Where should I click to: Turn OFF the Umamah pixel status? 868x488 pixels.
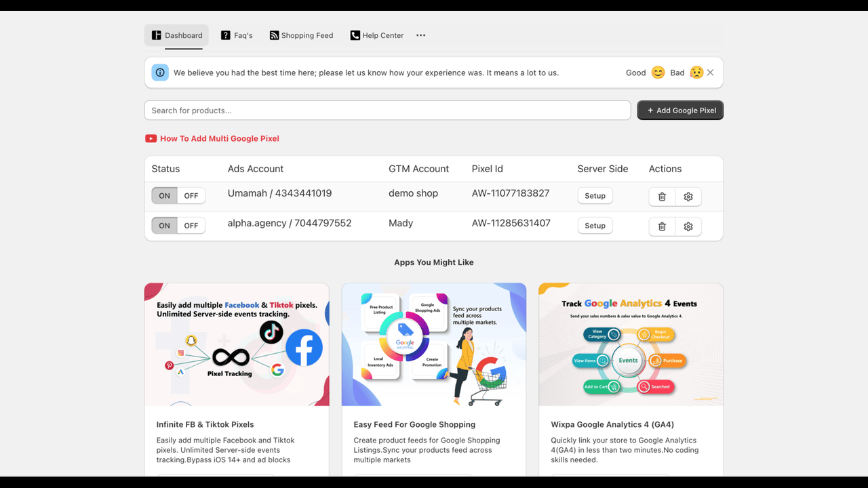point(191,196)
